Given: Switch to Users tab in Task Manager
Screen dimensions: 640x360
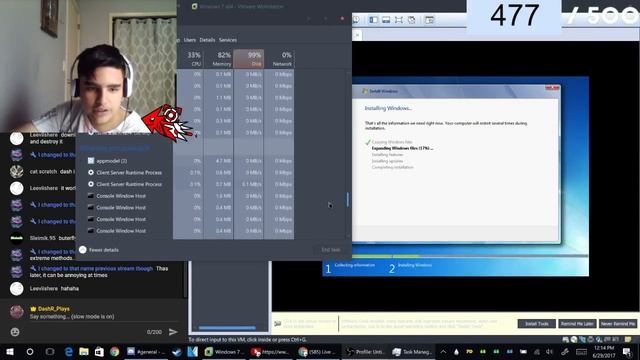Looking at the screenshot, I should (190, 40).
